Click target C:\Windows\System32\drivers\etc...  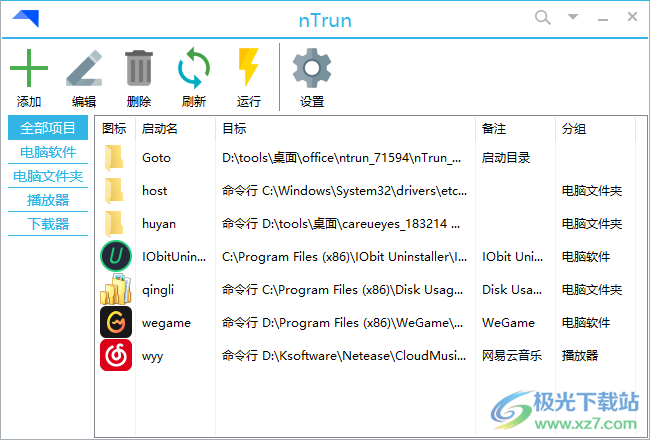coord(344,191)
